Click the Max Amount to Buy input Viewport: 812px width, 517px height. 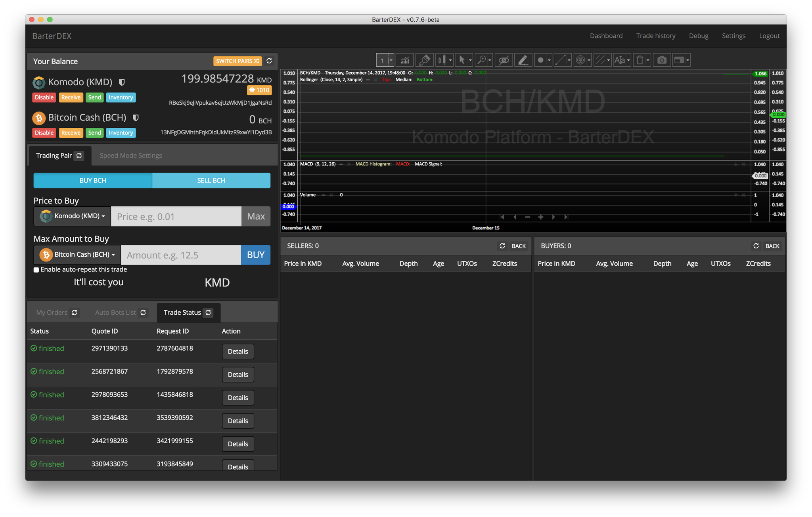click(x=181, y=255)
